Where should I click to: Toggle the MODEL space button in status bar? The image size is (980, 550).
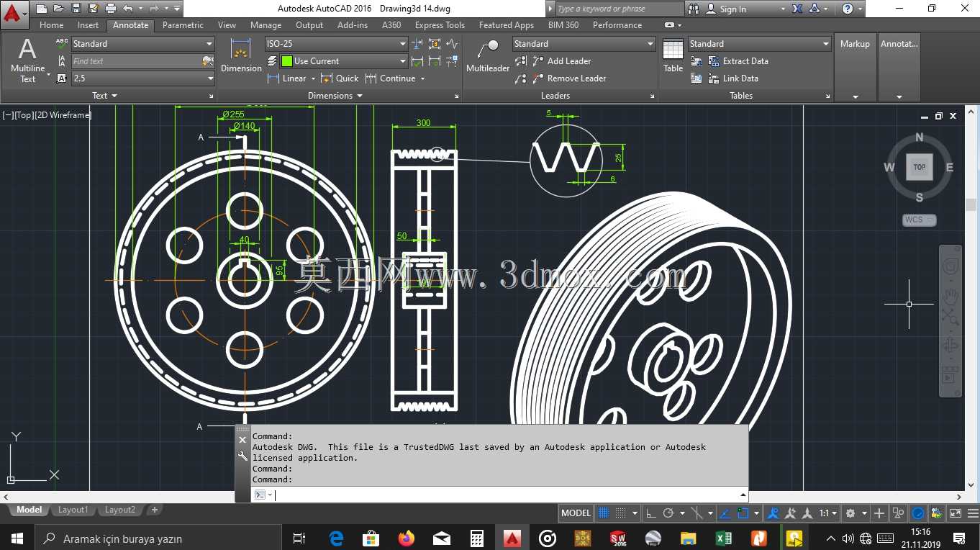point(576,513)
